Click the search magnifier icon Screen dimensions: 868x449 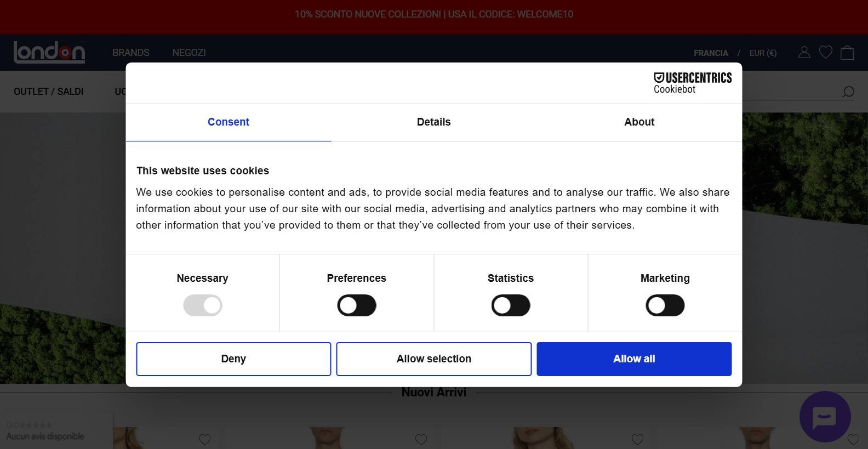coord(848,92)
